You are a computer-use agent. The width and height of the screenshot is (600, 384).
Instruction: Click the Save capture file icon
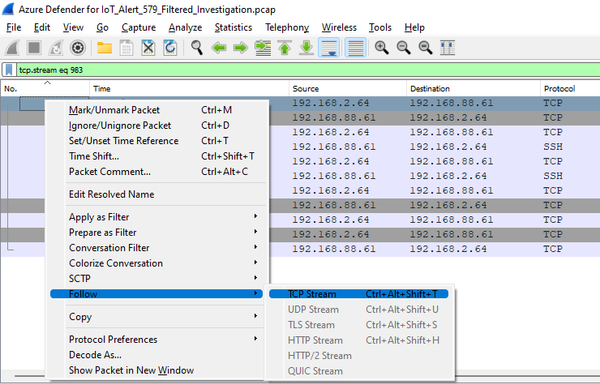(x=126, y=48)
